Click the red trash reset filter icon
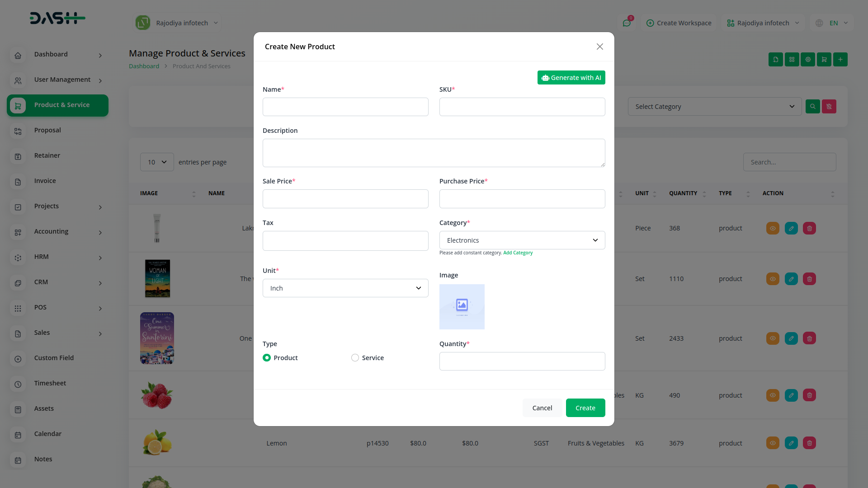This screenshot has width=868, height=488. [x=829, y=107]
